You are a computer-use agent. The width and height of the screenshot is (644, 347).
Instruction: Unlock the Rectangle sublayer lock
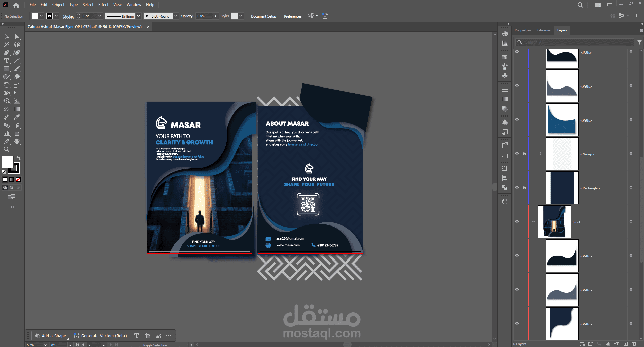coord(524,188)
